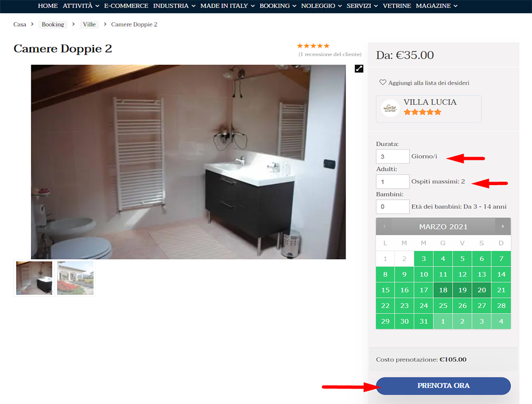The height and width of the screenshot is (404, 532).
Task: Open the Villa Lucia vendor logo
Action: 390,108
